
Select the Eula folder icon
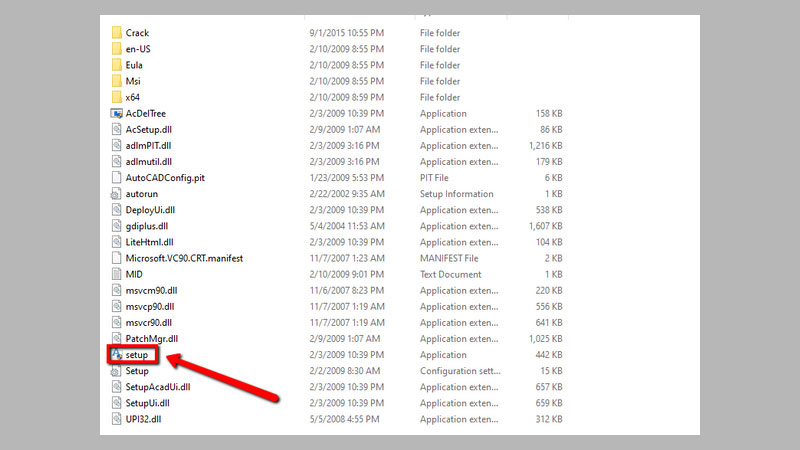tap(116, 65)
